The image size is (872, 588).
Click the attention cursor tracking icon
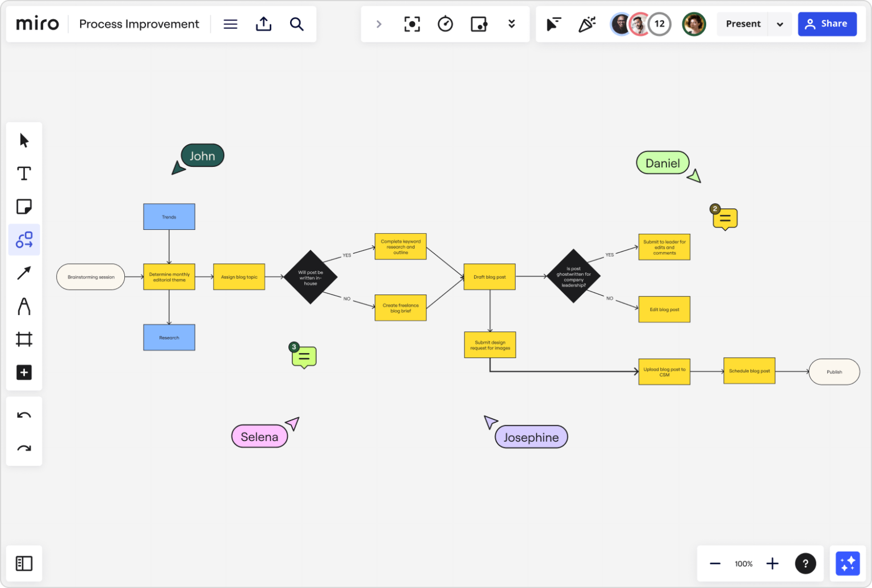tap(554, 24)
